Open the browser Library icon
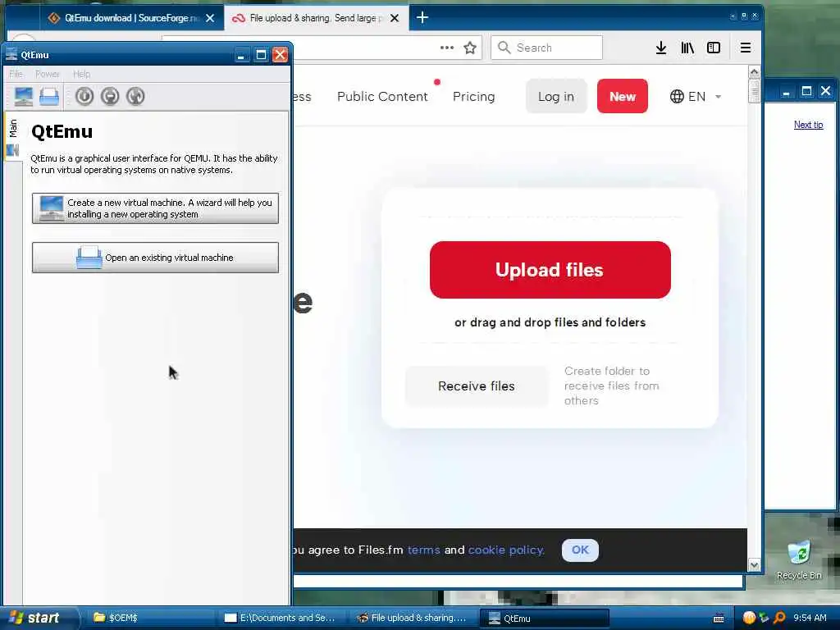840x630 pixels. (687, 48)
